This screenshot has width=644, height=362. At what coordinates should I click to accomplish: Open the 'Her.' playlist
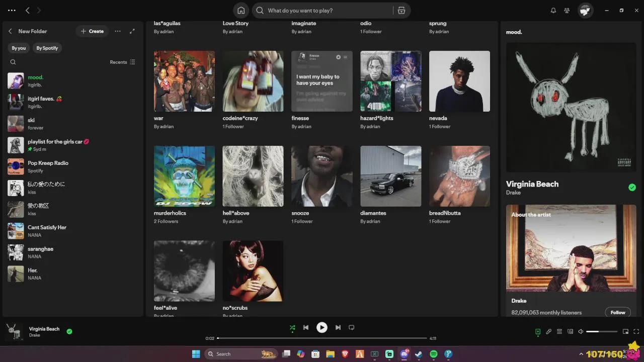pyautogui.click(x=73, y=274)
